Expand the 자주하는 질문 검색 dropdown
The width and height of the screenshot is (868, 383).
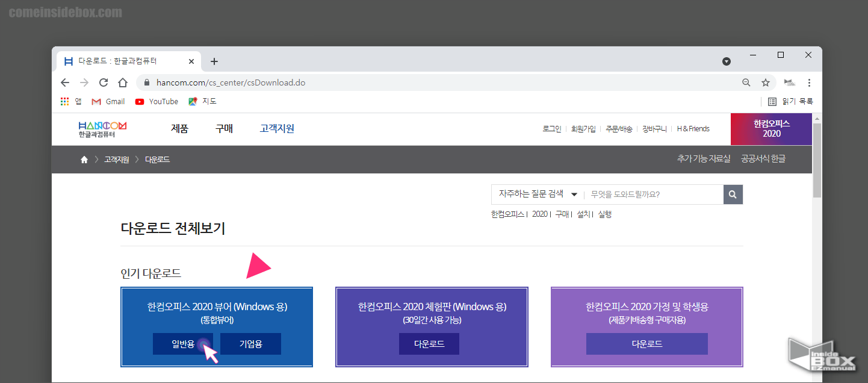[538, 195]
